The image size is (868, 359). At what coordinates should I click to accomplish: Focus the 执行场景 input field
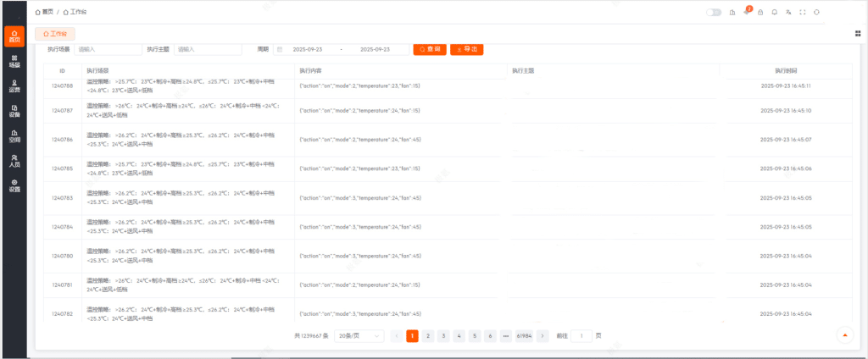click(x=108, y=49)
